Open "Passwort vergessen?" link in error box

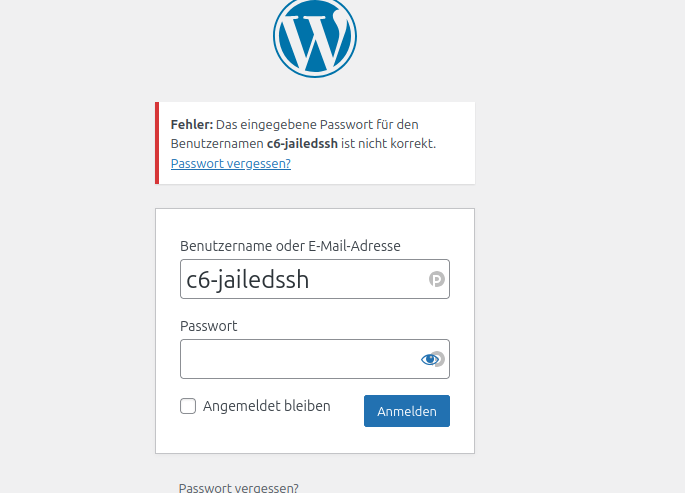point(231,163)
